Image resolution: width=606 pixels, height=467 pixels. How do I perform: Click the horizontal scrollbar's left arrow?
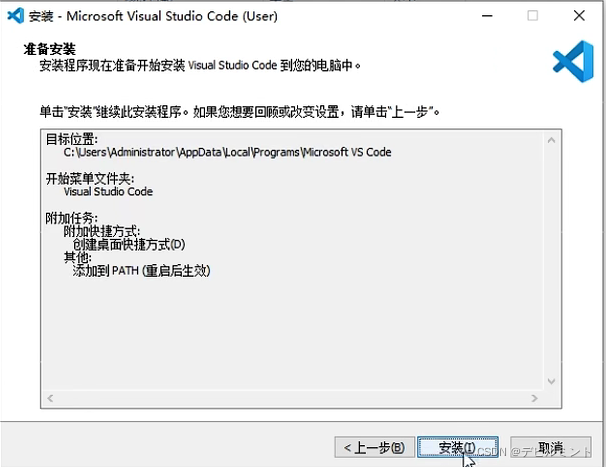(50, 398)
